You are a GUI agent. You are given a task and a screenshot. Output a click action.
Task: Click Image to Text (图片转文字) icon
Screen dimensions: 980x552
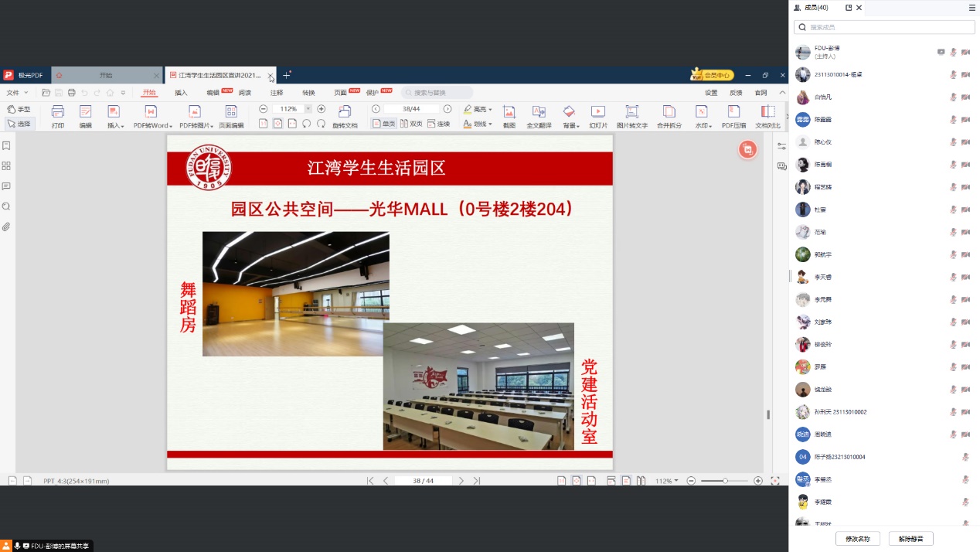point(631,116)
